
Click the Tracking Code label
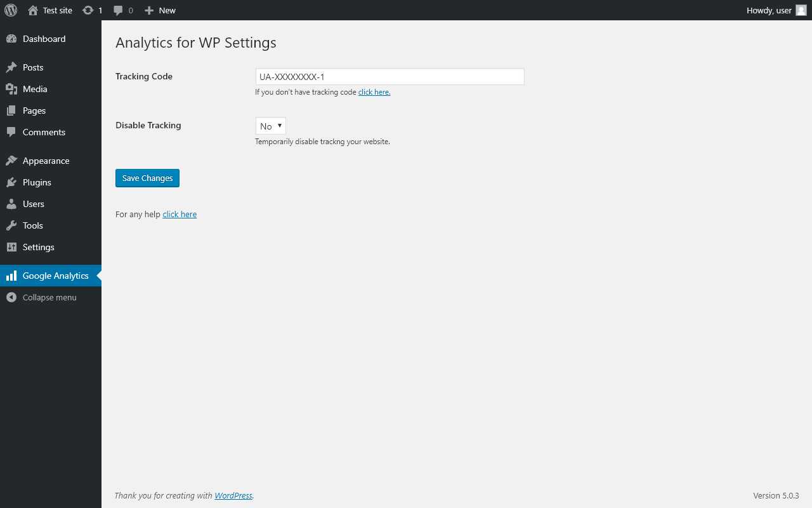[144, 76]
